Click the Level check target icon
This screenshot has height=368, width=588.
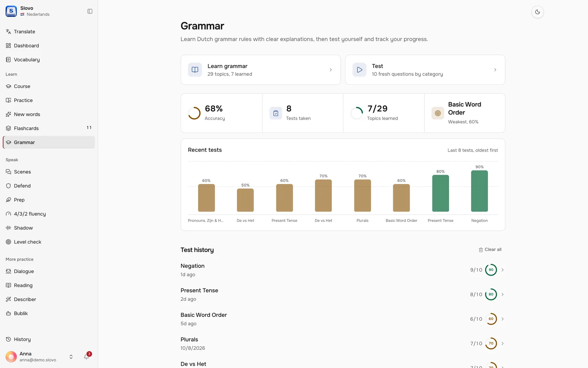click(8, 242)
